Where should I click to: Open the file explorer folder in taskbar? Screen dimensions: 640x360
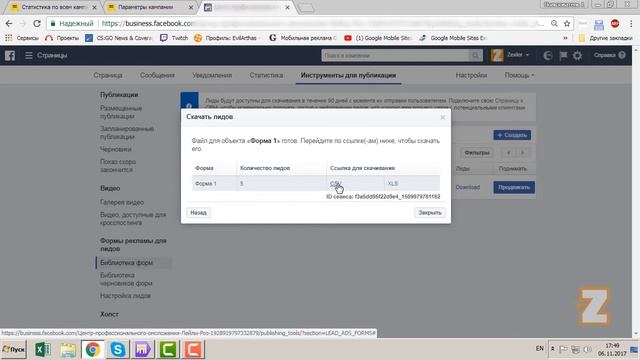(68, 349)
